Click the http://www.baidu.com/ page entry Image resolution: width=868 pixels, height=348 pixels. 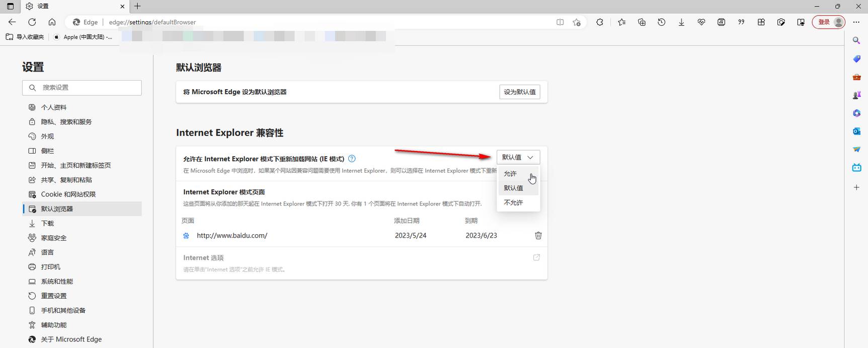tap(232, 236)
